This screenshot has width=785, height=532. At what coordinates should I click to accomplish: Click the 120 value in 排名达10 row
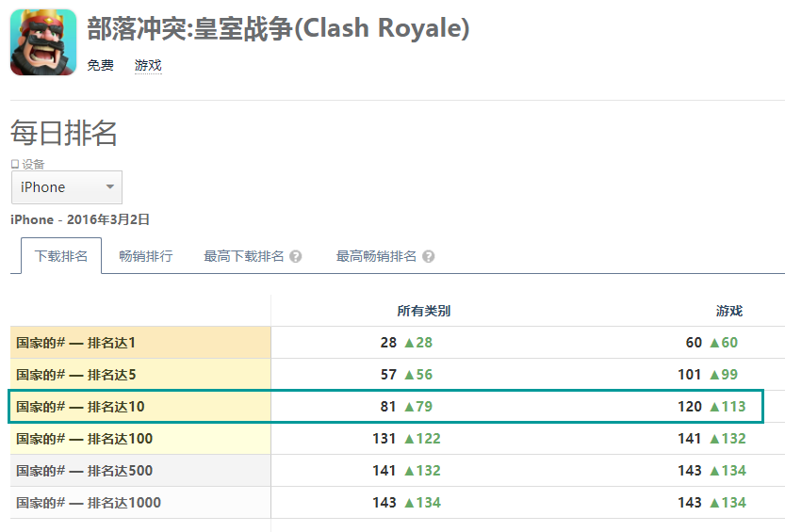(690, 407)
